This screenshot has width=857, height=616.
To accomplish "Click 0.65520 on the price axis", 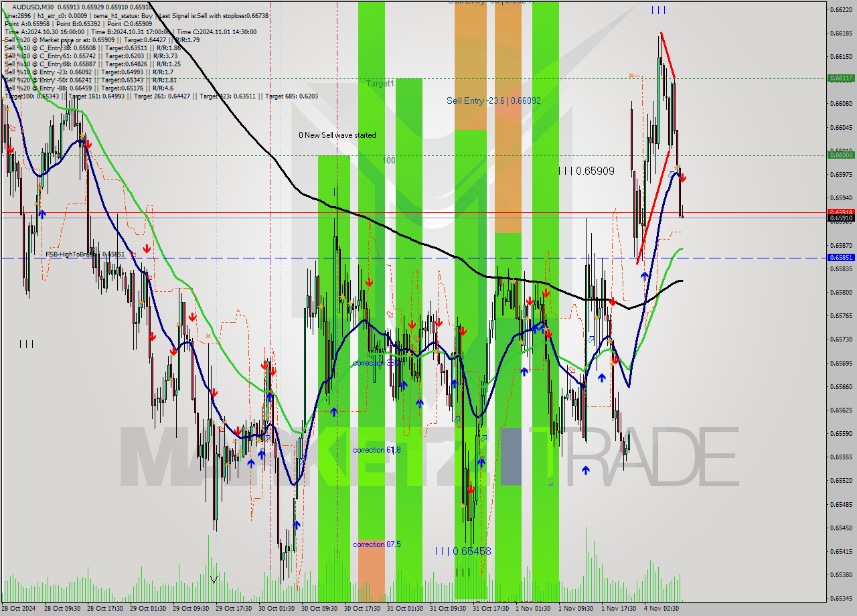I will pyautogui.click(x=841, y=480).
